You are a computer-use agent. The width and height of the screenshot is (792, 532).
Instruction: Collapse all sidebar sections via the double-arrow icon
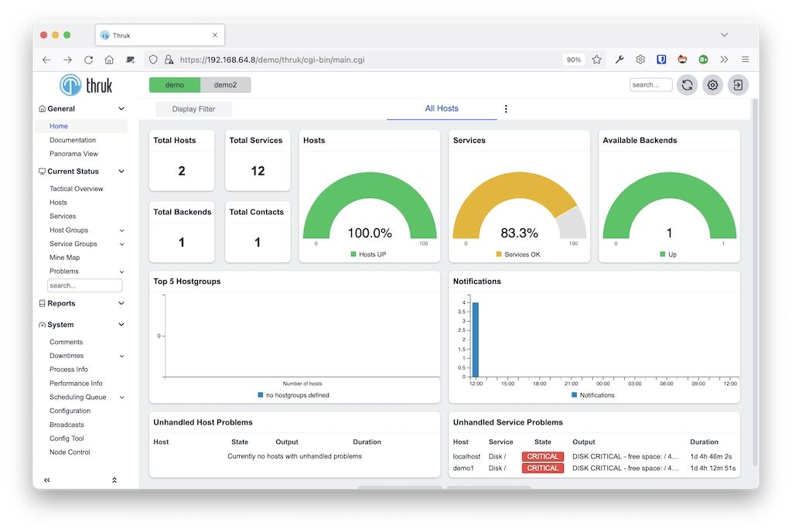114,480
